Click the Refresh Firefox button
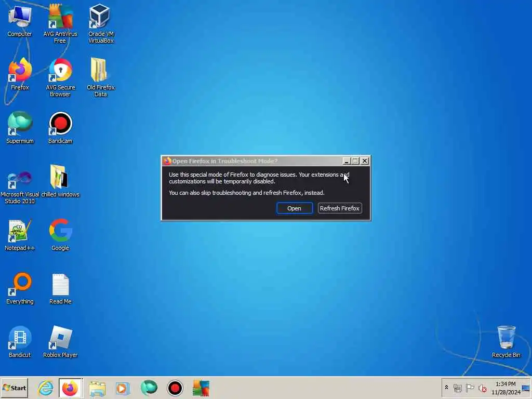This screenshot has height=399, width=532. (x=340, y=208)
